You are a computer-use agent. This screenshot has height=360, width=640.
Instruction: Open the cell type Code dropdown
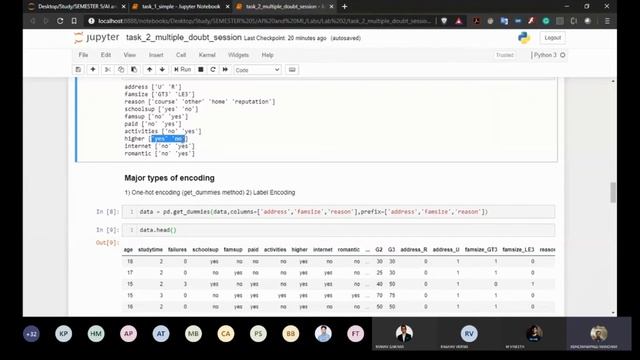click(258, 70)
